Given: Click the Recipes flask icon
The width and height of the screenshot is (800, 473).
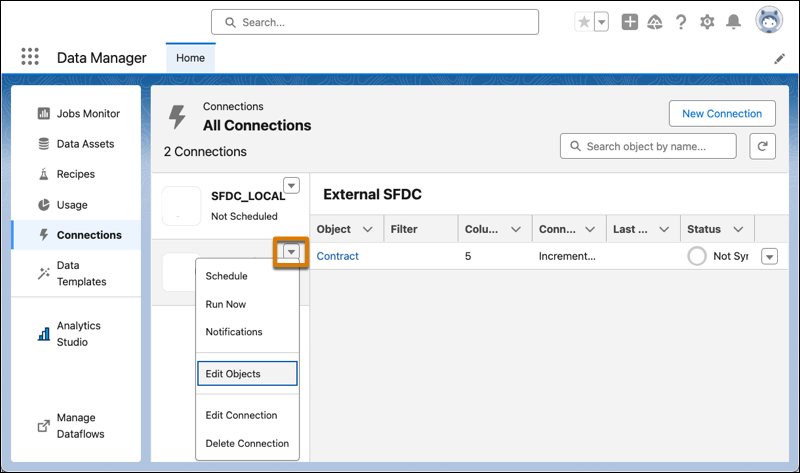Looking at the screenshot, I should pos(44,174).
